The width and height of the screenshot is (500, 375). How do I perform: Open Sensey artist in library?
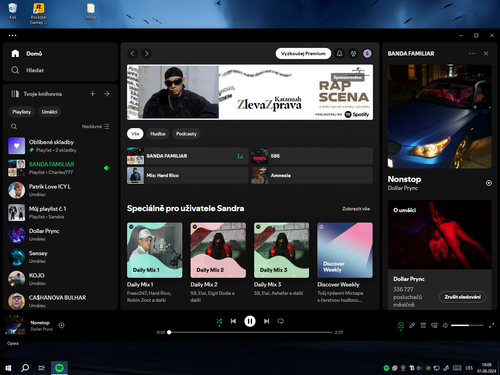pos(60,257)
